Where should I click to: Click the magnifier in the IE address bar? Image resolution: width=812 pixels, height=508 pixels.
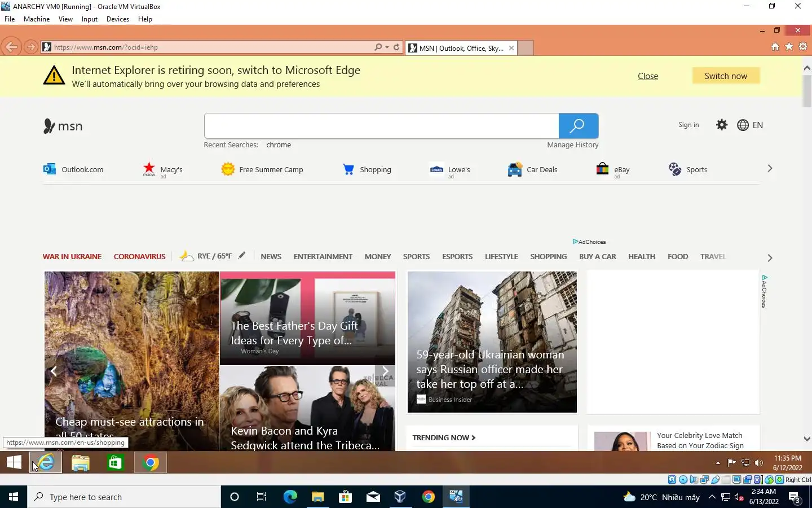[378, 47]
